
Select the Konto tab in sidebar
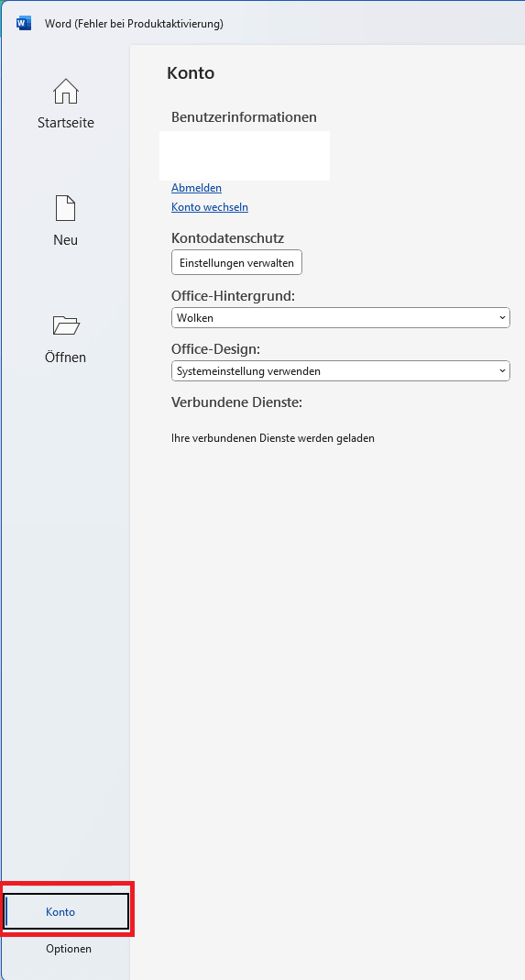pyautogui.click(x=66, y=911)
